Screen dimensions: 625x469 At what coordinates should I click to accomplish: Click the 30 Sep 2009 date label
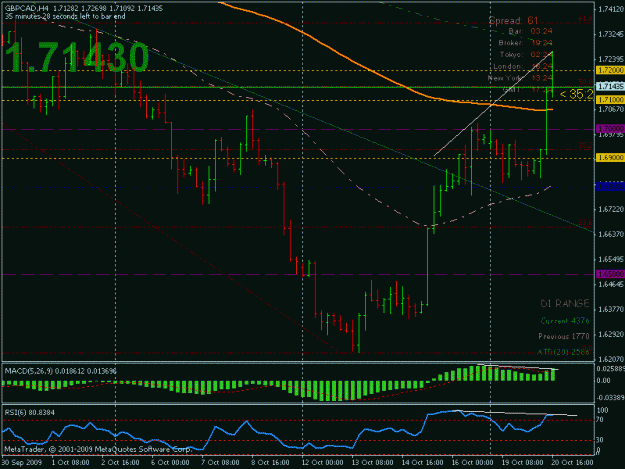pyautogui.click(x=21, y=462)
